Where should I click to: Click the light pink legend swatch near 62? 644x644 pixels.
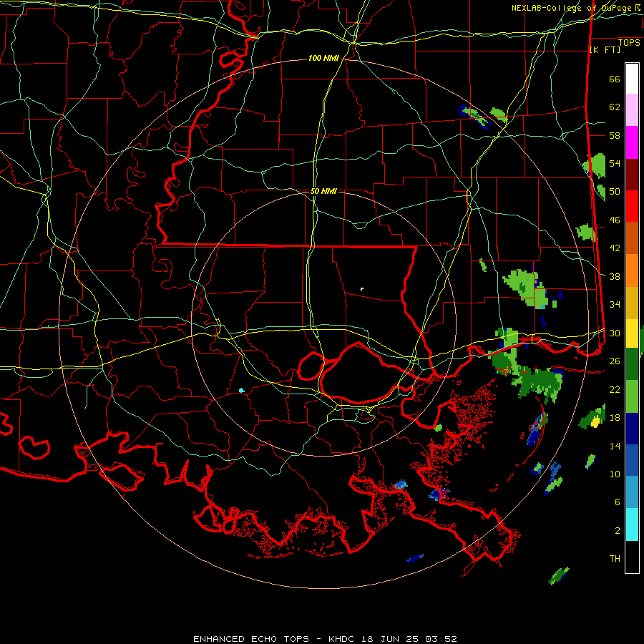tap(632, 110)
